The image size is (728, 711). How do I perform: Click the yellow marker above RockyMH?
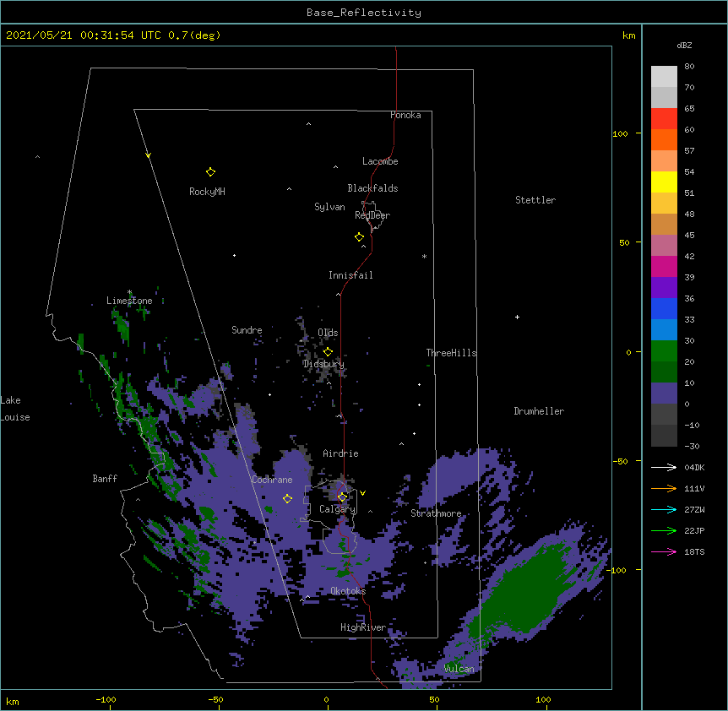pyautogui.click(x=210, y=172)
